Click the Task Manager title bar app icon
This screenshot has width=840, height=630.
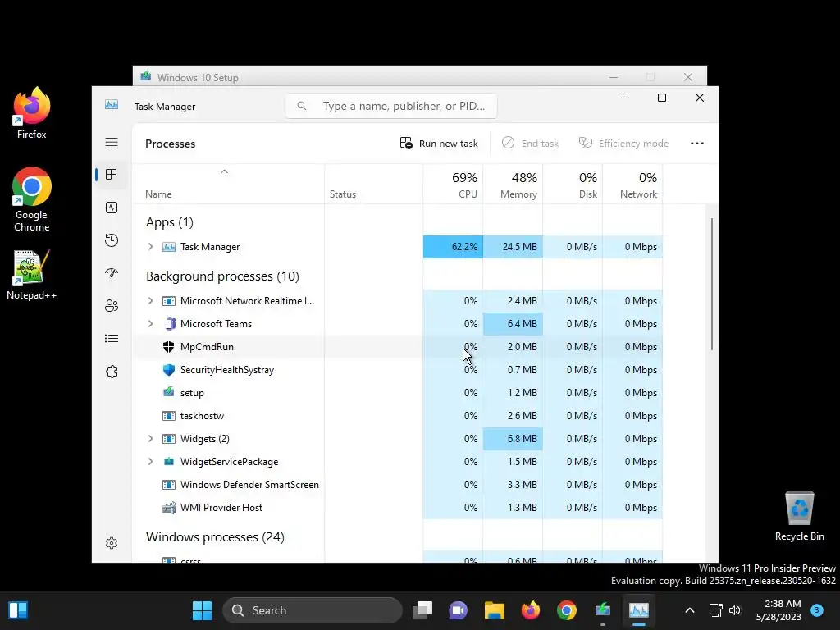[112, 104]
